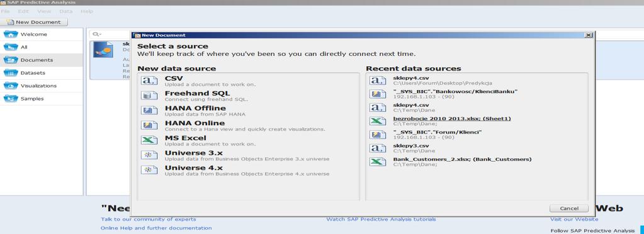Click the document thumbnail in main list
This screenshot has height=234, width=644.
click(103, 49)
